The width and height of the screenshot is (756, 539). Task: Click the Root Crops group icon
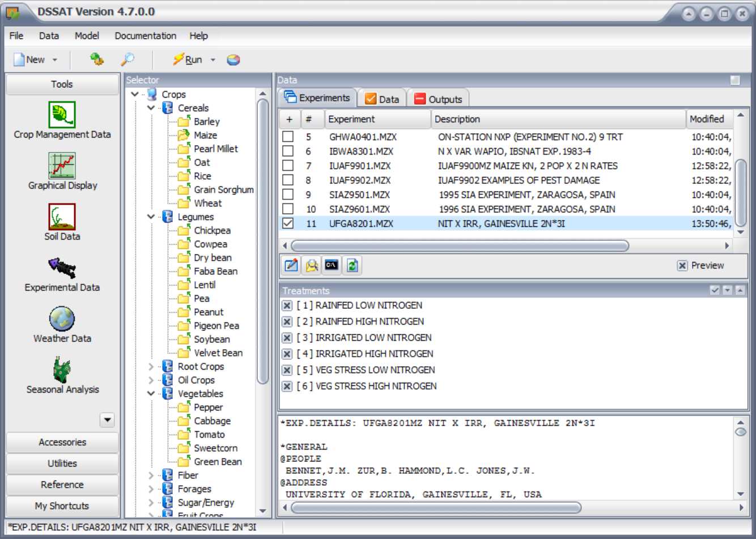168,366
